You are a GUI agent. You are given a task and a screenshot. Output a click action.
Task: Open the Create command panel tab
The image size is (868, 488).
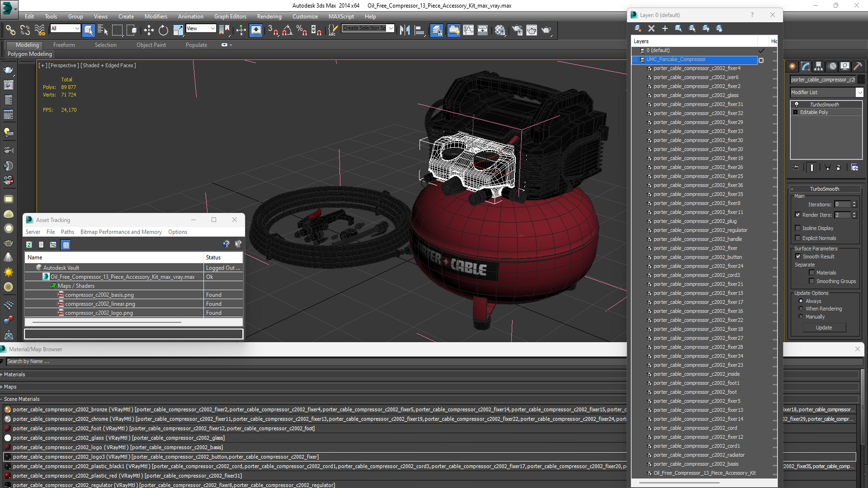[x=792, y=66]
